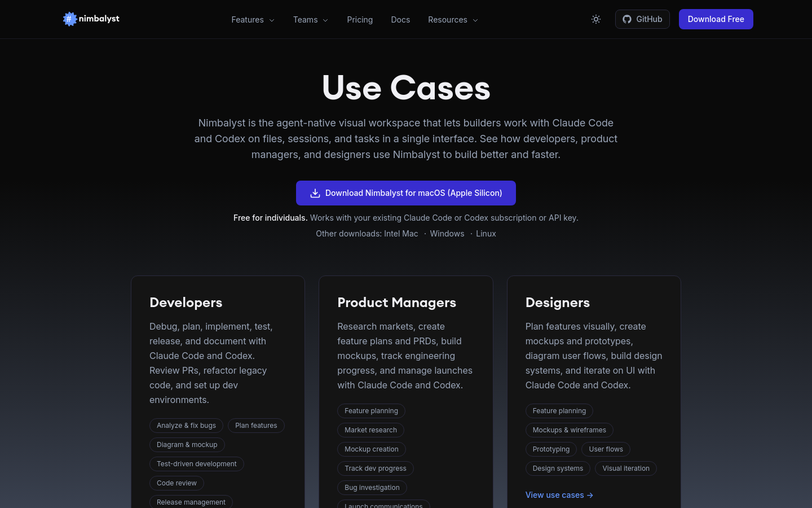Viewport: 812px width, 508px height.
Task: Click the 'Free for individuals.' text
Action: pyautogui.click(x=271, y=218)
